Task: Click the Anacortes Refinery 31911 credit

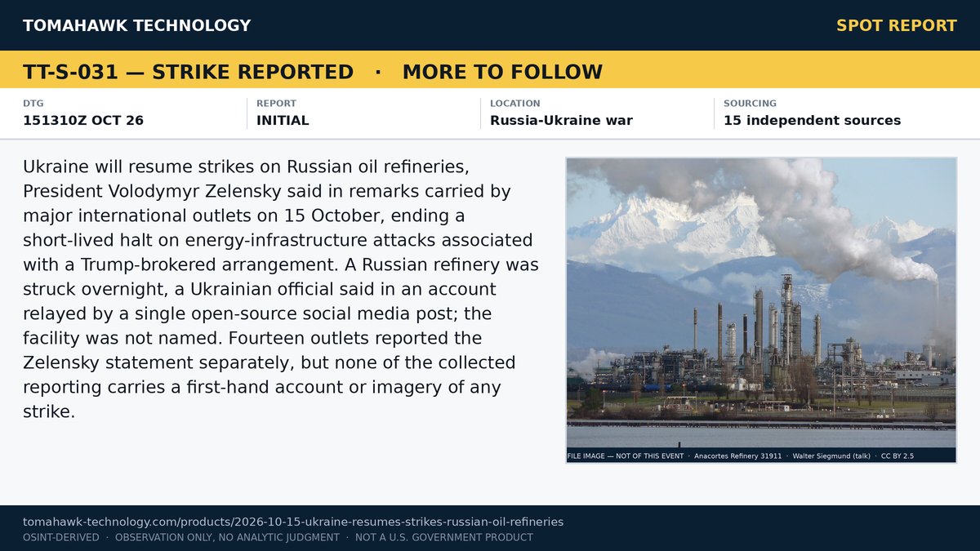Action: (737, 456)
